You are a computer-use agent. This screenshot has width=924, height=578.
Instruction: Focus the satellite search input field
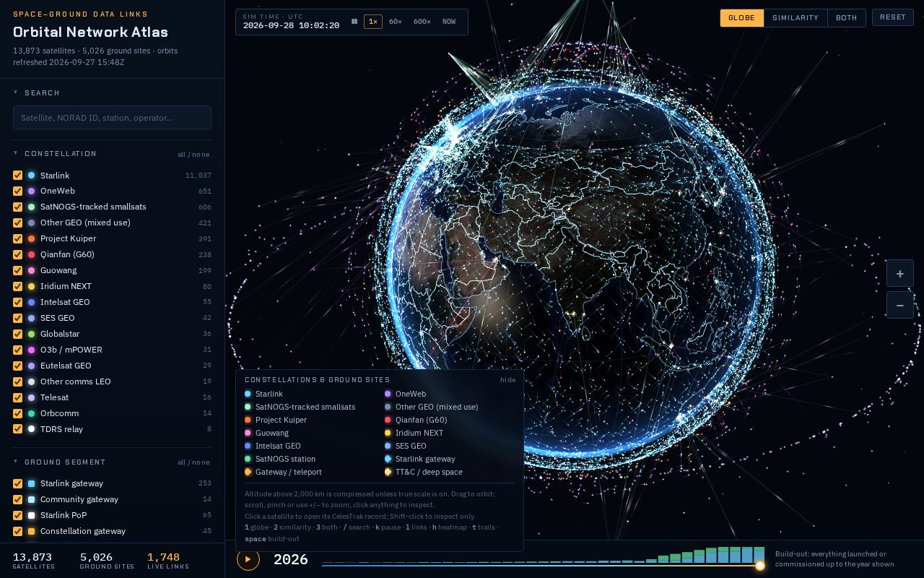click(x=112, y=118)
